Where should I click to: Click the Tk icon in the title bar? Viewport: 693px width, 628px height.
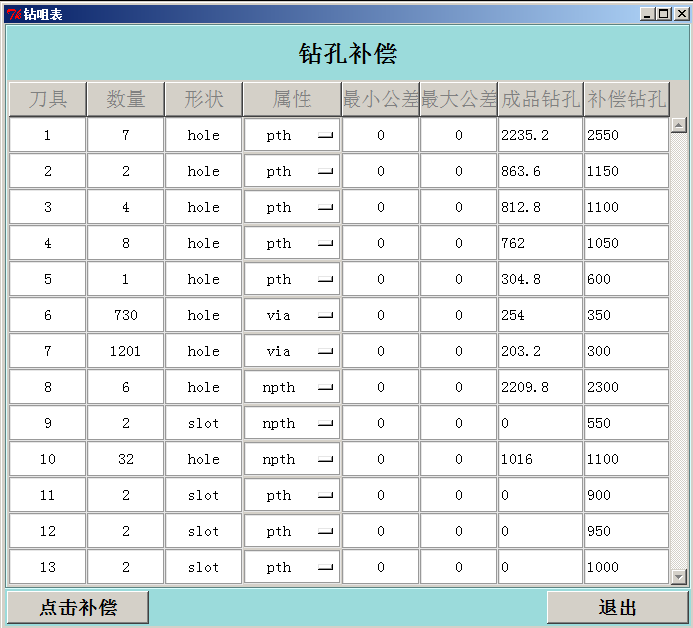pos(13,15)
